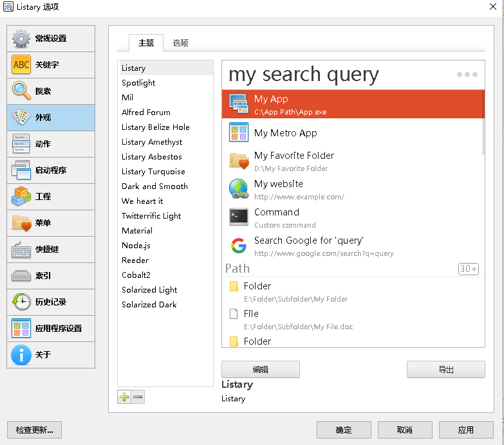Select the Spotlight theme
This screenshot has height=445, width=504.
click(165, 83)
